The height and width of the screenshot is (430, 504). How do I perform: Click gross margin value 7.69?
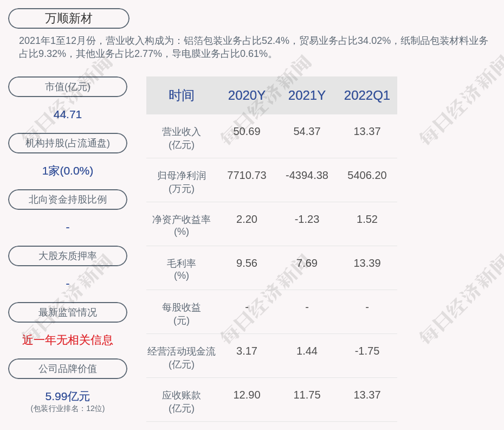(307, 263)
